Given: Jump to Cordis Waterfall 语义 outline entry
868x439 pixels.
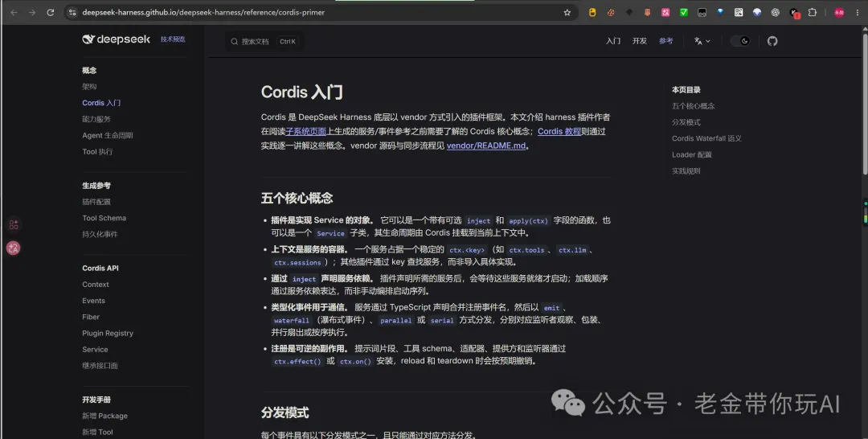Looking at the screenshot, I should coord(706,138).
